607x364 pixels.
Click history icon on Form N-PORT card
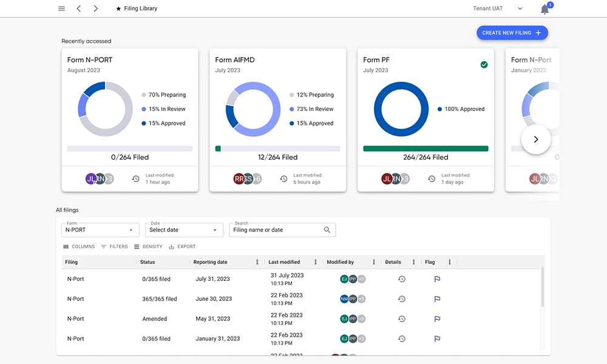(135, 179)
